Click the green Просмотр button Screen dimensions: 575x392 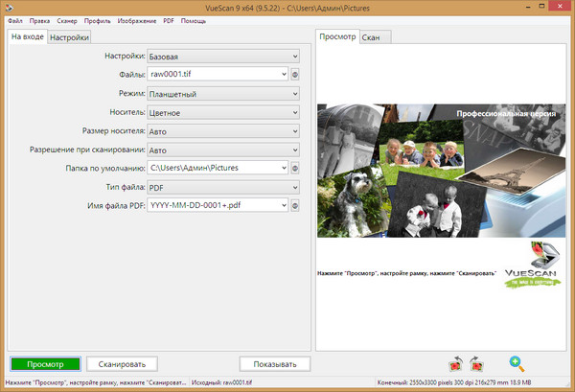click(45, 364)
